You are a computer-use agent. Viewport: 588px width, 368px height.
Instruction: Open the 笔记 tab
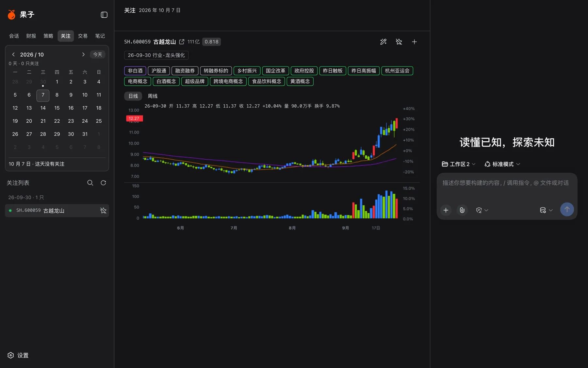[x=100, y=36]
